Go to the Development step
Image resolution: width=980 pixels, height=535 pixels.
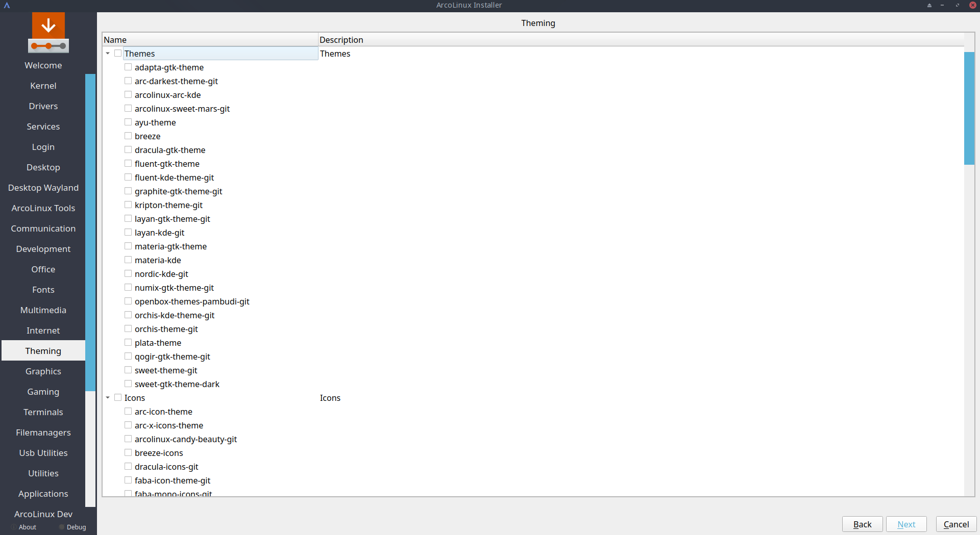pos(43,249)
